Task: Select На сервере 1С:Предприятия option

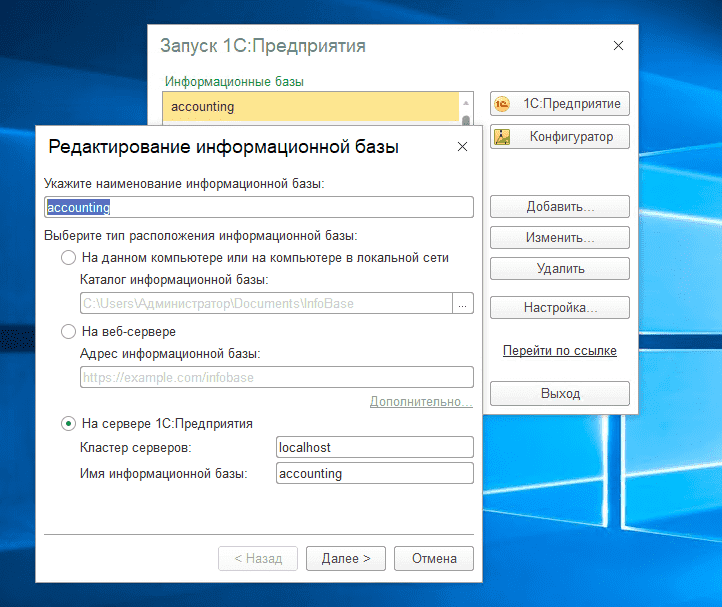Action: 69,424
